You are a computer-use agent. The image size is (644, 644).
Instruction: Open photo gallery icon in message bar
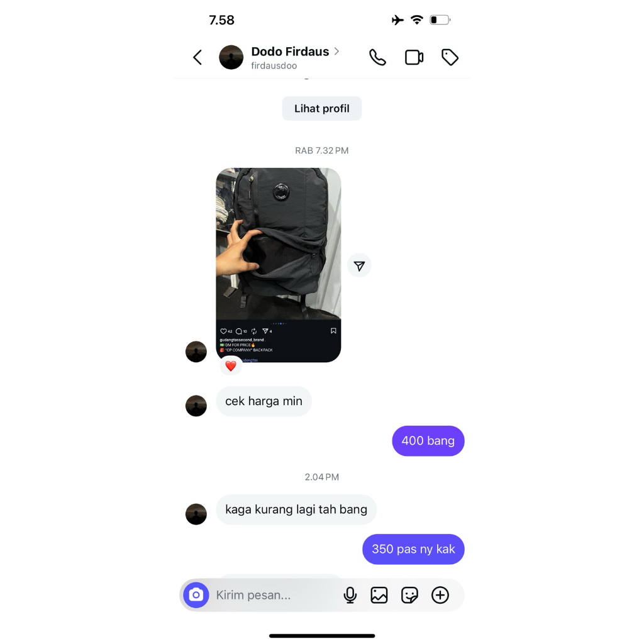(x=379, y=595)
